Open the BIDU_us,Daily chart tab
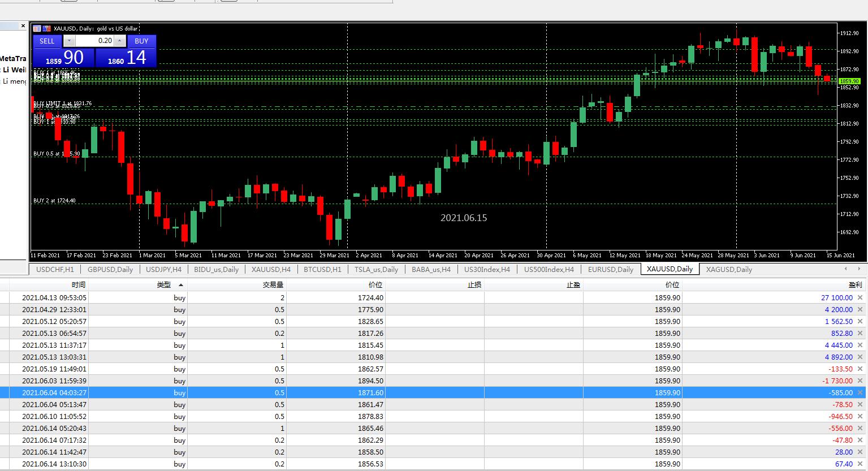 pyautogui.click(x=217, y=269)
